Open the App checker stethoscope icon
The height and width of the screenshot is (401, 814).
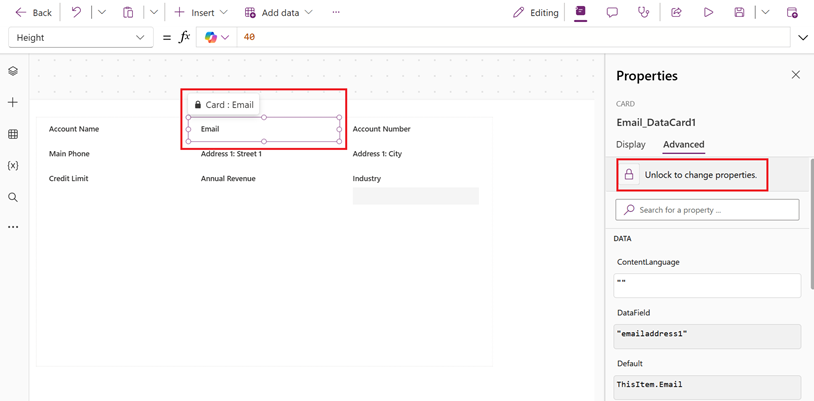(x=644, y=12)
